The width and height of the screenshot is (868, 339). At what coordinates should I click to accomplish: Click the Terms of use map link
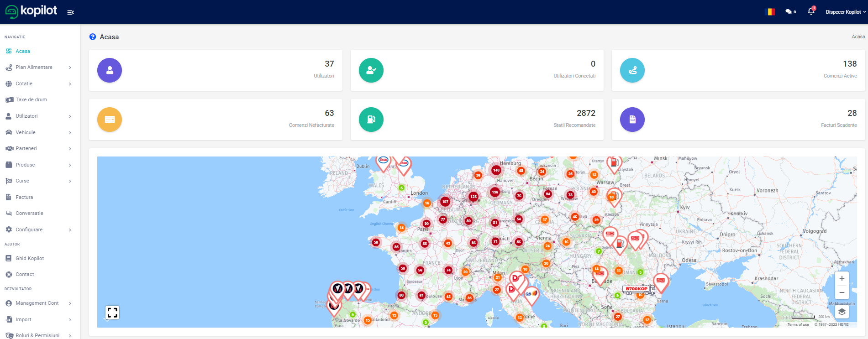click(798, 324)
